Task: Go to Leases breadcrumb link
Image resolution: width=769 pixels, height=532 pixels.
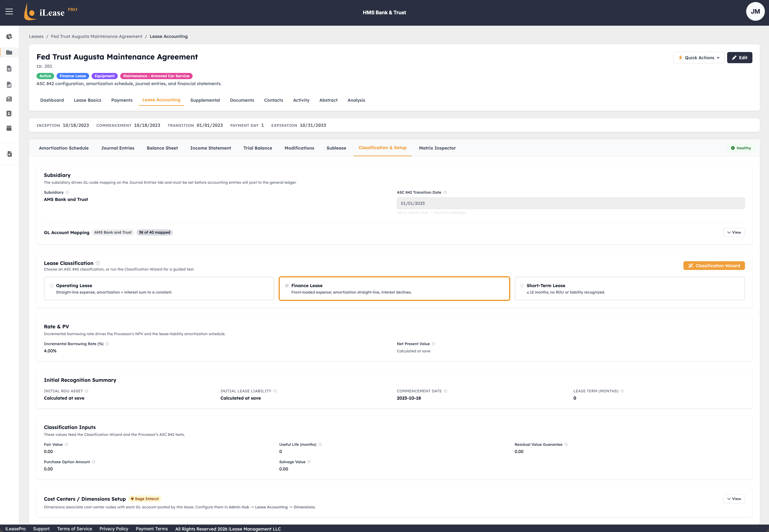Action: point(36,36)
